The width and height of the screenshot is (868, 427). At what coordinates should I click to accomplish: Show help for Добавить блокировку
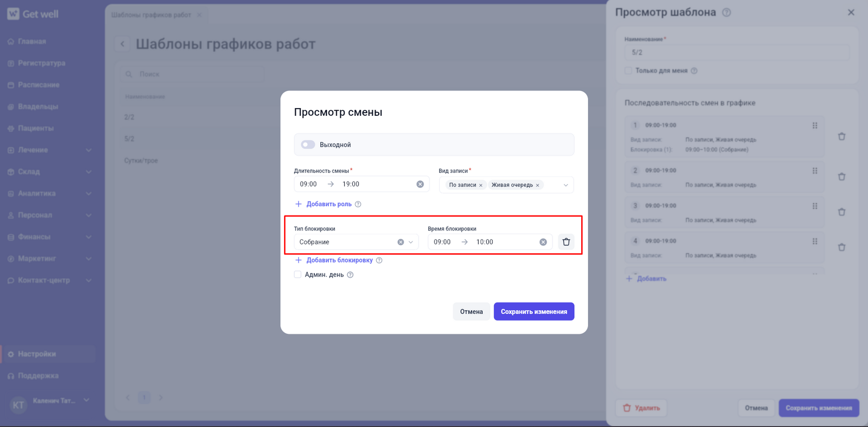point(379,260)
